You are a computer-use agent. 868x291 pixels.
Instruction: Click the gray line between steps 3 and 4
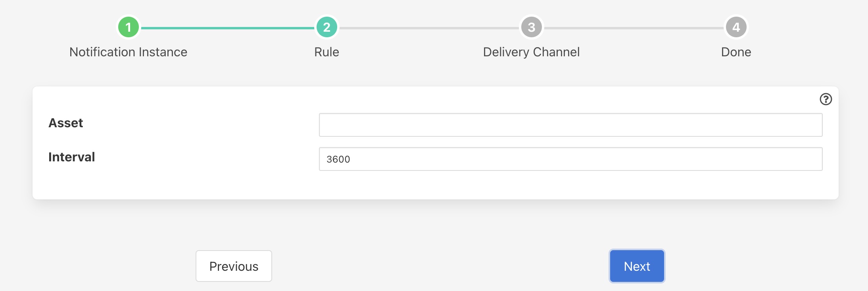pyautogui.click(x=634, y=28)
